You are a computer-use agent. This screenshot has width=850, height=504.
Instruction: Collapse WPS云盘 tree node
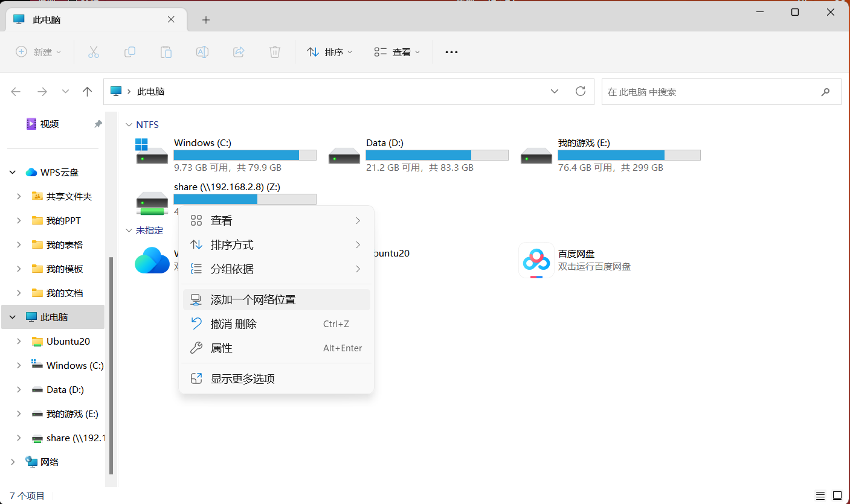pos(13,172)
